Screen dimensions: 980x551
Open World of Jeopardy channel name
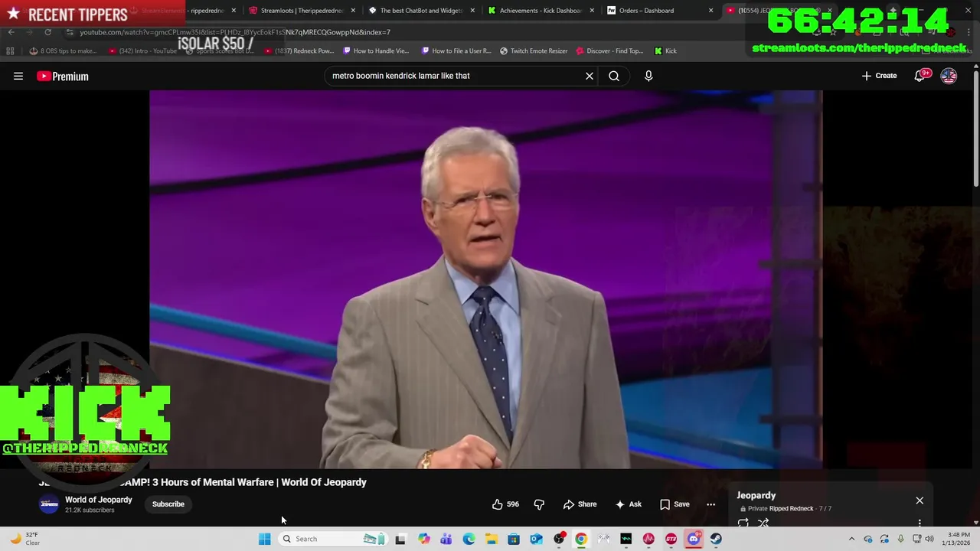[x=99, y=500]
